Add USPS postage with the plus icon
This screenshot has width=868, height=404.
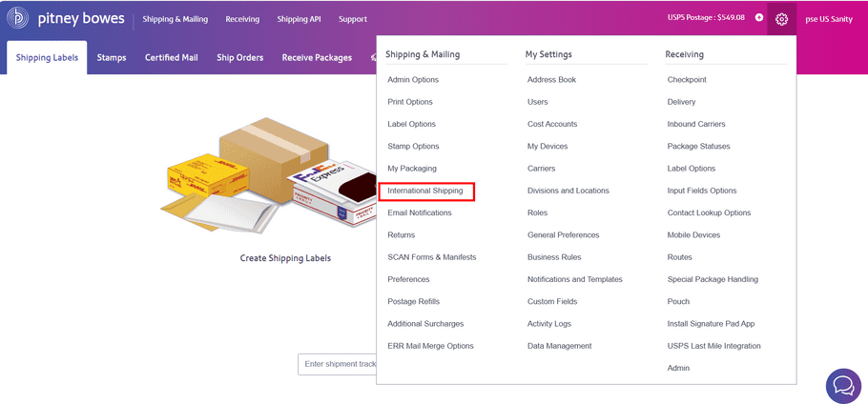[x=759, y=18]
